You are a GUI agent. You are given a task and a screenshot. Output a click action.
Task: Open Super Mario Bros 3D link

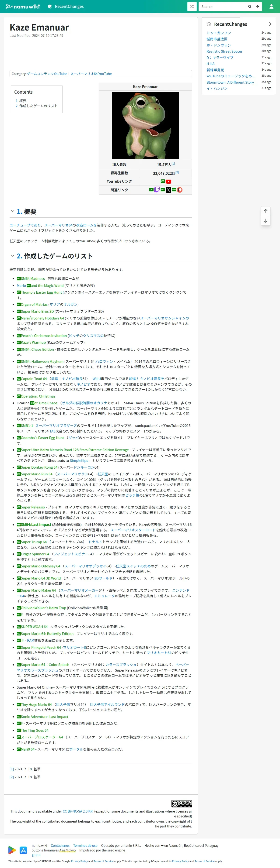[x=35, y=312]
